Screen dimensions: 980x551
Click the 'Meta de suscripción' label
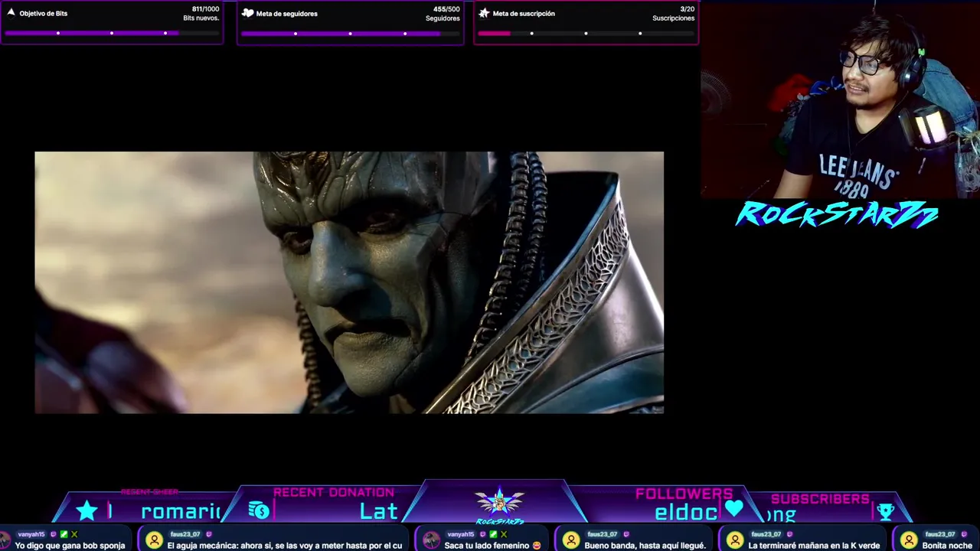coord(524,14)
